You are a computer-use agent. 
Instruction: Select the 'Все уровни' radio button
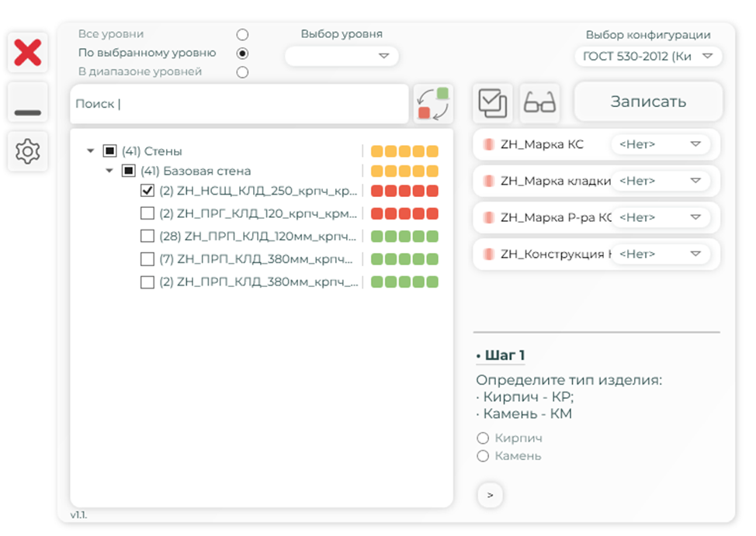242,35
